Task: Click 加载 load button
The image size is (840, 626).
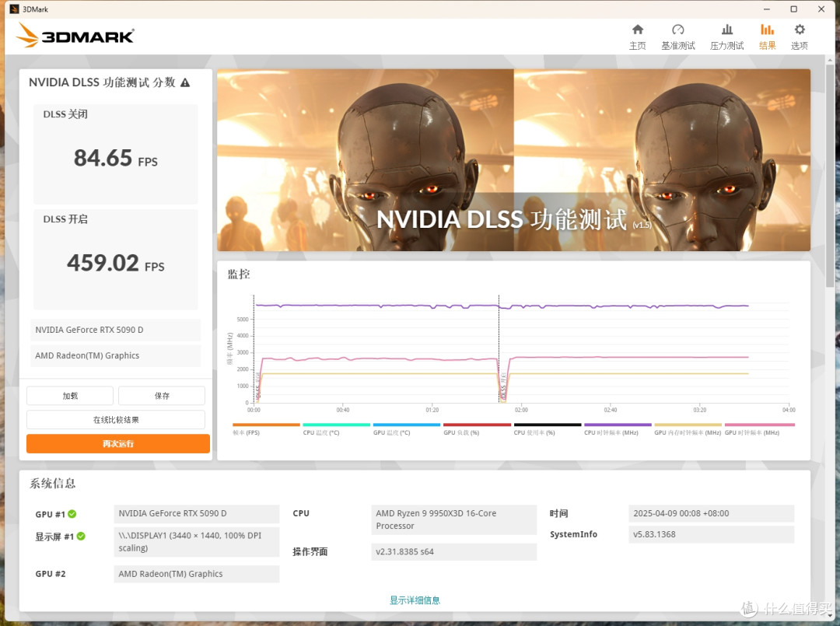Action: pos(70,396)
